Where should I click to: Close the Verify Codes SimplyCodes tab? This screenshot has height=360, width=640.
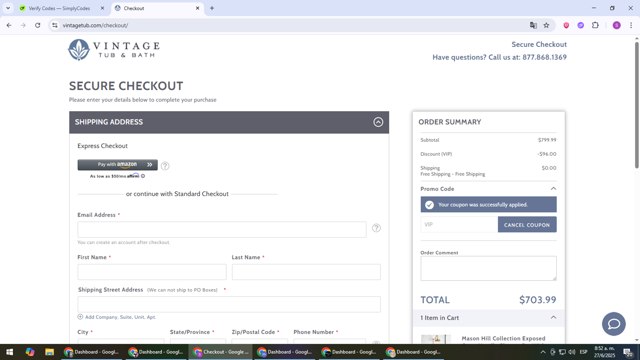coord(102,8)
